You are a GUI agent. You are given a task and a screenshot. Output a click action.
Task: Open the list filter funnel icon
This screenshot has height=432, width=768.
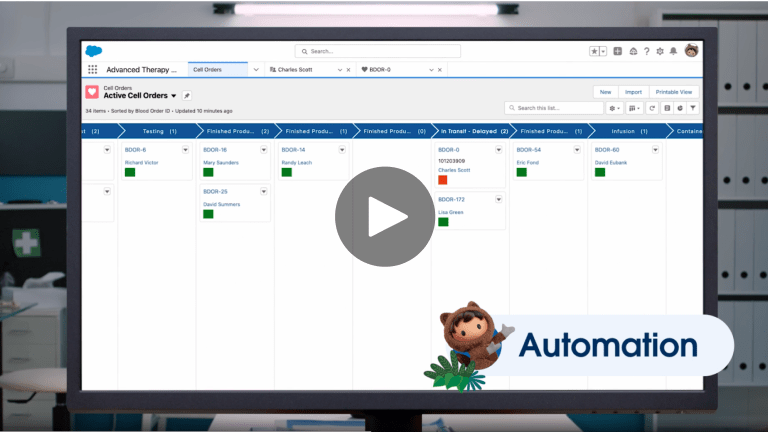tap(693, 108)
